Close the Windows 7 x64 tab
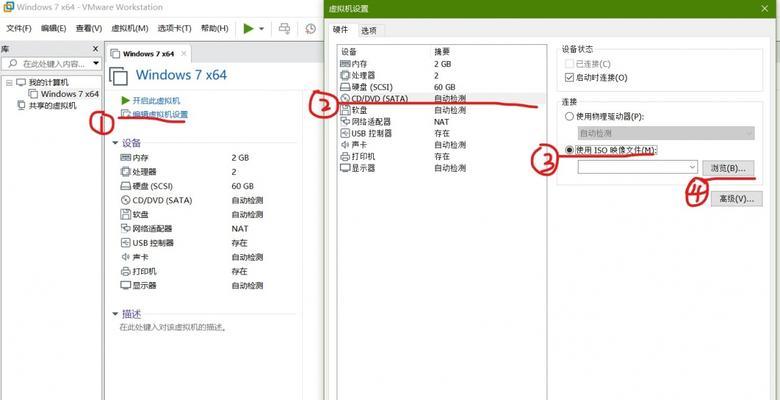The image size is (780, 400). coord(184,53)
